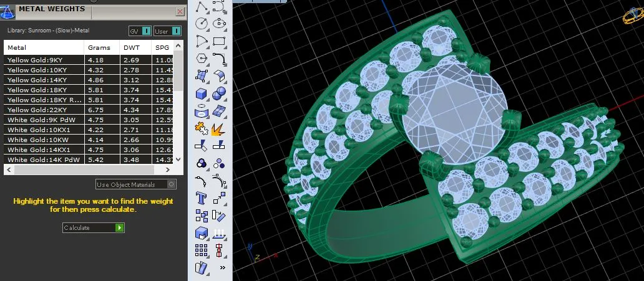Sort by the Grams column header
This screenshot has height=281, width=644.
pyautogui.click(x=102, y=47)
